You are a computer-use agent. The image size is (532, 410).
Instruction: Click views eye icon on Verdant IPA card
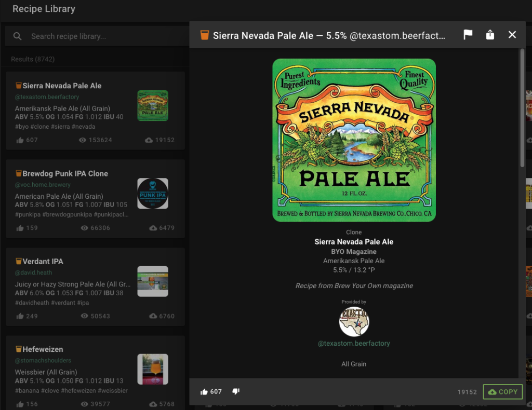click(85, 316)
